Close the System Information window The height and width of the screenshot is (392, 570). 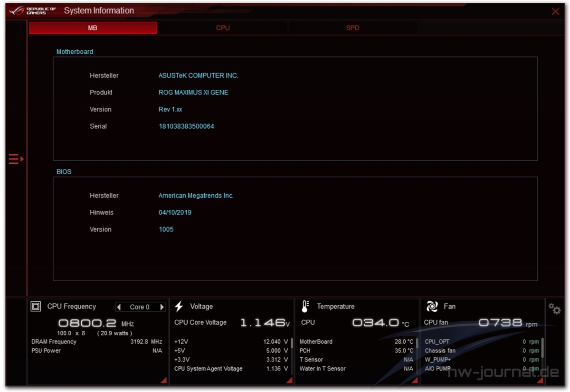(x=555, y=11)
